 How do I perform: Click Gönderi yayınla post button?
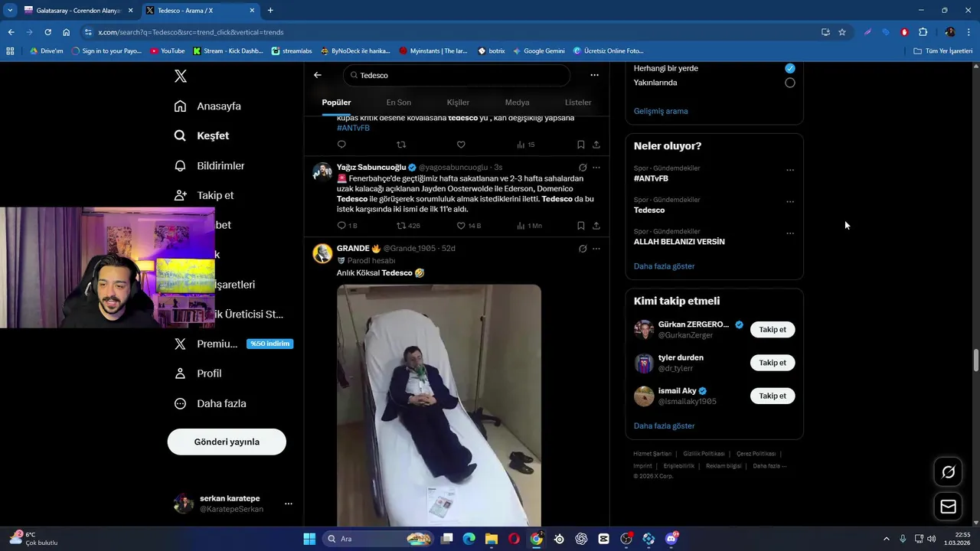pos(227,442)
